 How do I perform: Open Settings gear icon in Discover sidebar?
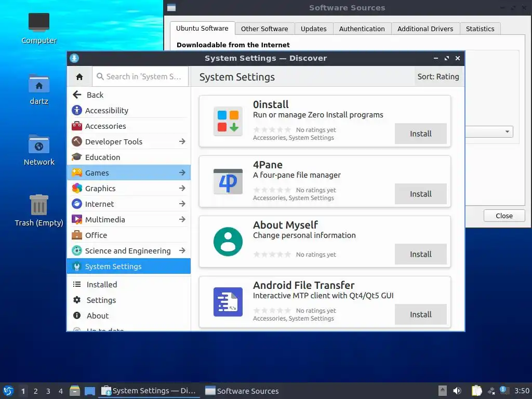tap(77, 300)
